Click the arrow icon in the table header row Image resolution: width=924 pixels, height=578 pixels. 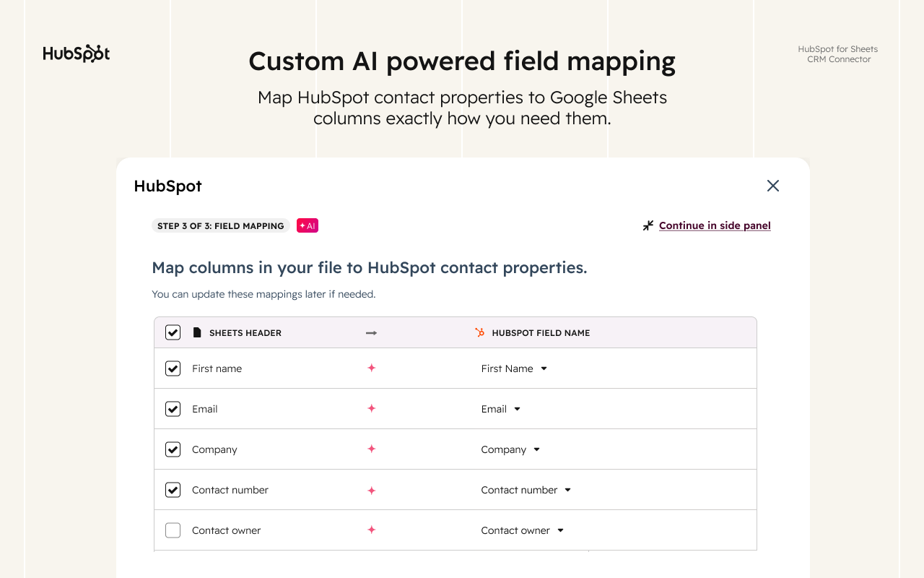371,333
